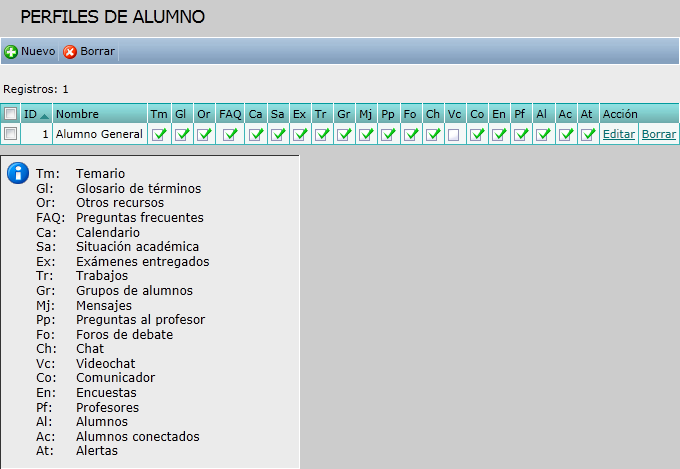Toggle Tr checkbox for Alumno General
The height and width of the screenshot is (469, 680).
322,134
